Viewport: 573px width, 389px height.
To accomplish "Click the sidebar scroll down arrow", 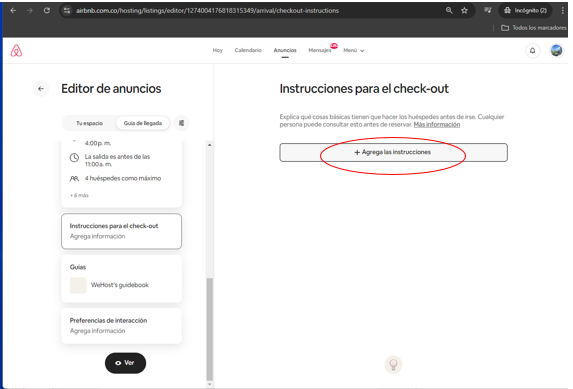I will (x=209, y=384).
